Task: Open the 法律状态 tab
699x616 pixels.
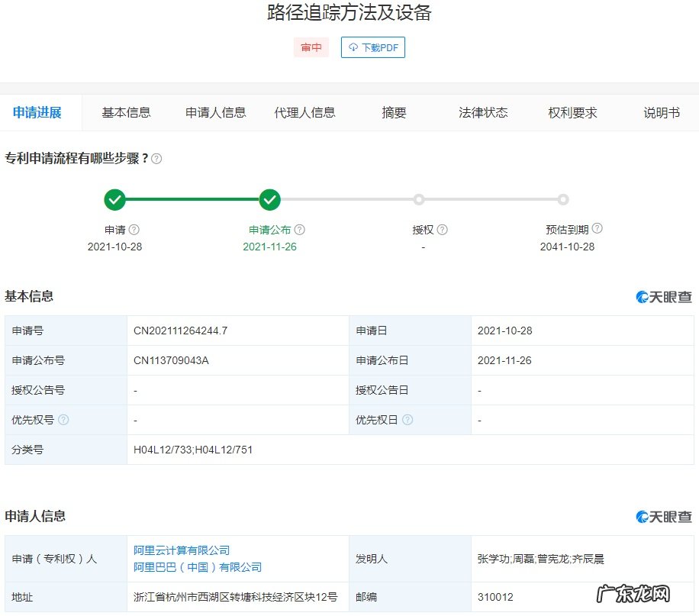Action: point(482,111)
